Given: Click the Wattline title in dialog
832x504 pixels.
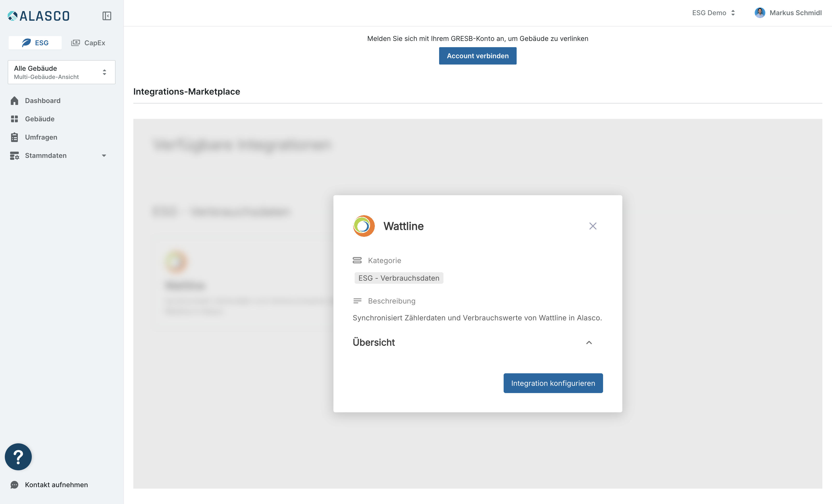Looking at the screenshot, I should tap(403, 226).
